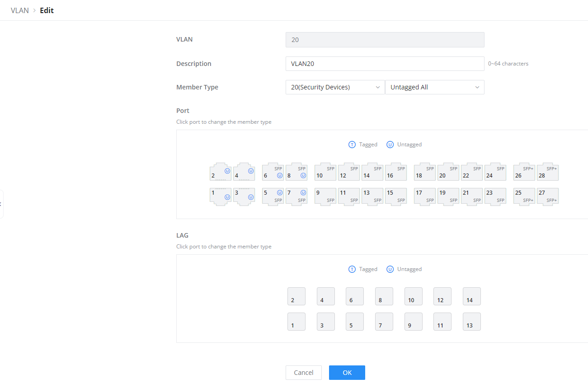Click the Description field containing VLAN20

[x=385, y=64]
